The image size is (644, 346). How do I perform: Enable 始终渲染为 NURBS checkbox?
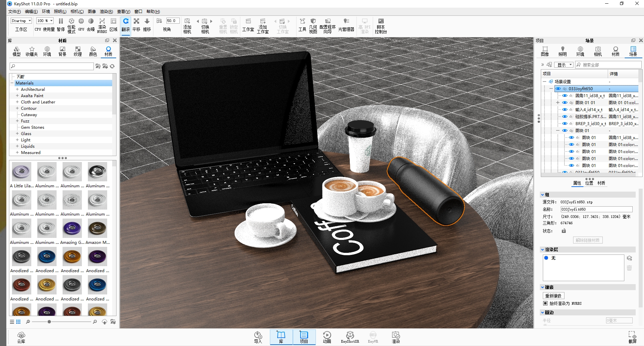tap(545, 303)
